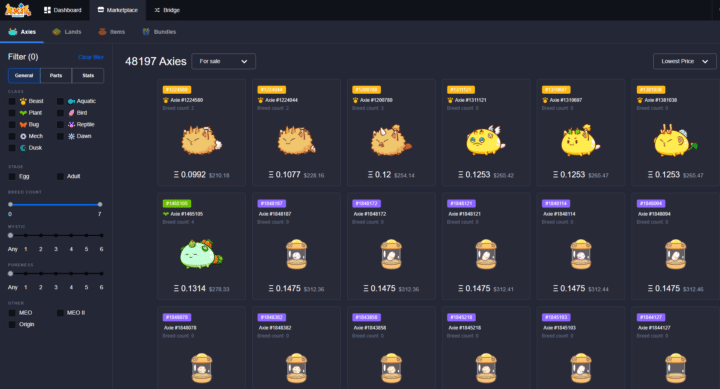Open the For sale dropdown
This screenshot has height=389, width=720.
tap(223, 61)
